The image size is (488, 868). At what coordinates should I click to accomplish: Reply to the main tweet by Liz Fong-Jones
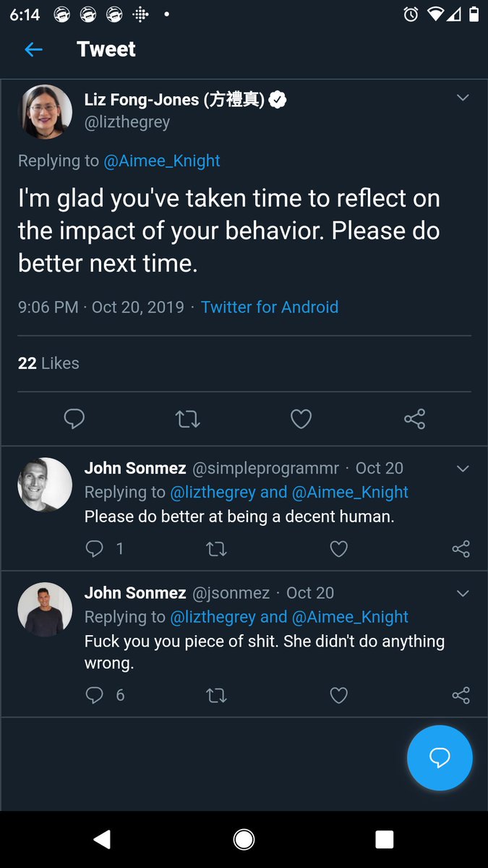[74, 419]
